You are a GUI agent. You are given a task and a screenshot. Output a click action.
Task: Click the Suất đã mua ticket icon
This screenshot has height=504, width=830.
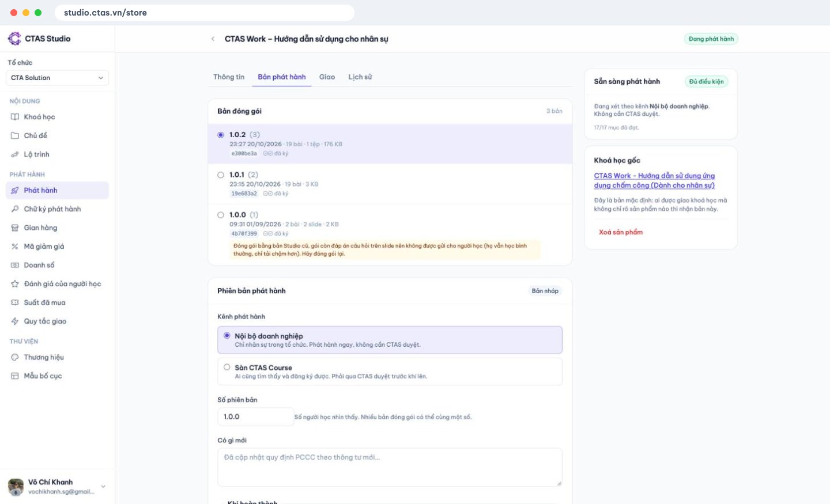tap(15, 303)
